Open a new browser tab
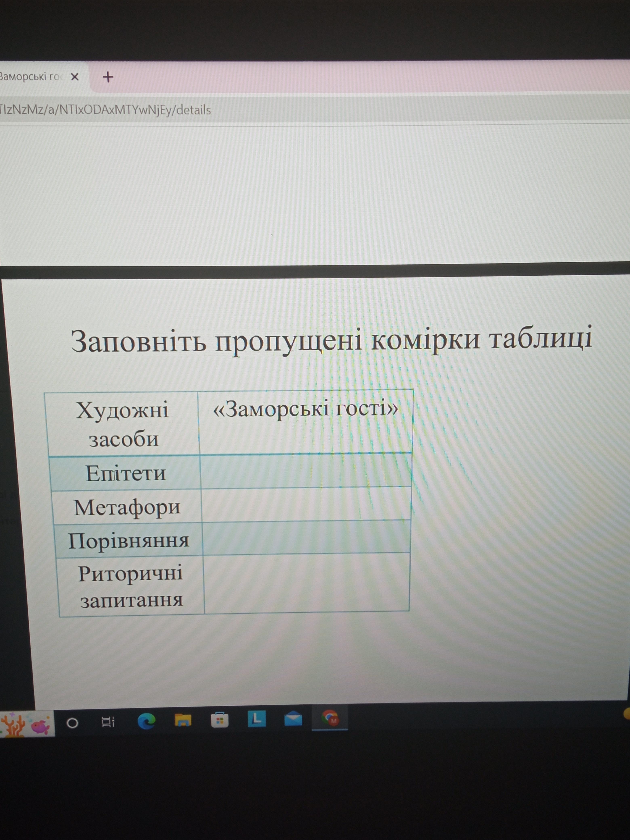 pyautogui.click(x=108, y=78)
